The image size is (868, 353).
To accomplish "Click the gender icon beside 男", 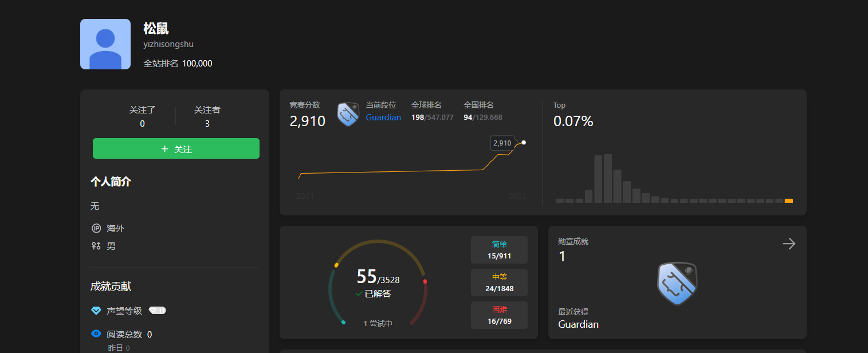I will pos(96,246).
